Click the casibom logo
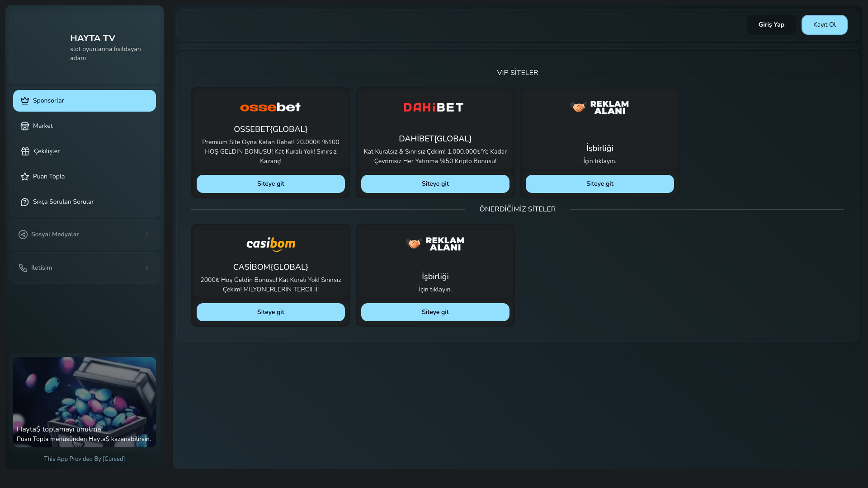Viewport: 868px width, 488px height. [271, 244]
